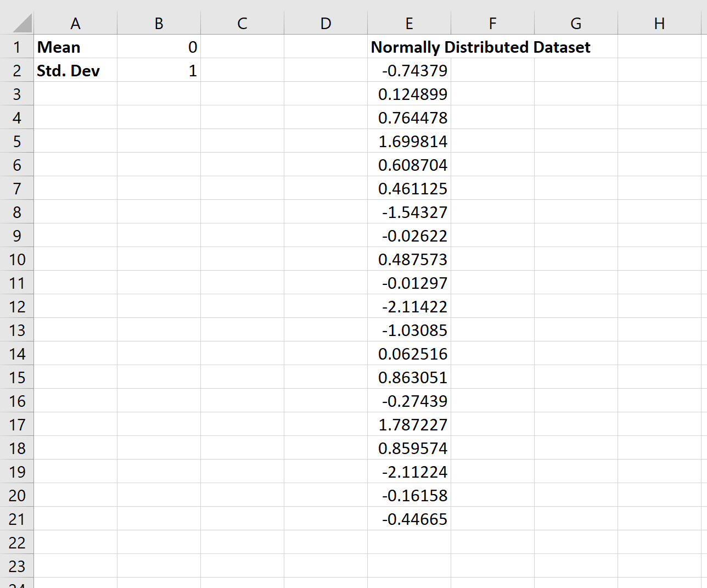Select the 'Normally Distributed Dataset' header cell

point(409,47)
